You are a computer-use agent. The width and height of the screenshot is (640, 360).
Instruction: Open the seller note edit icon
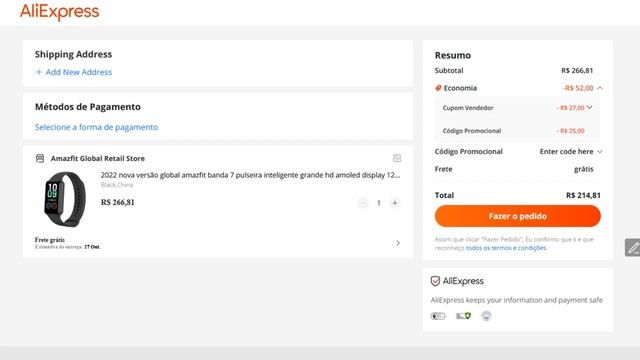[x=397, y=158]
